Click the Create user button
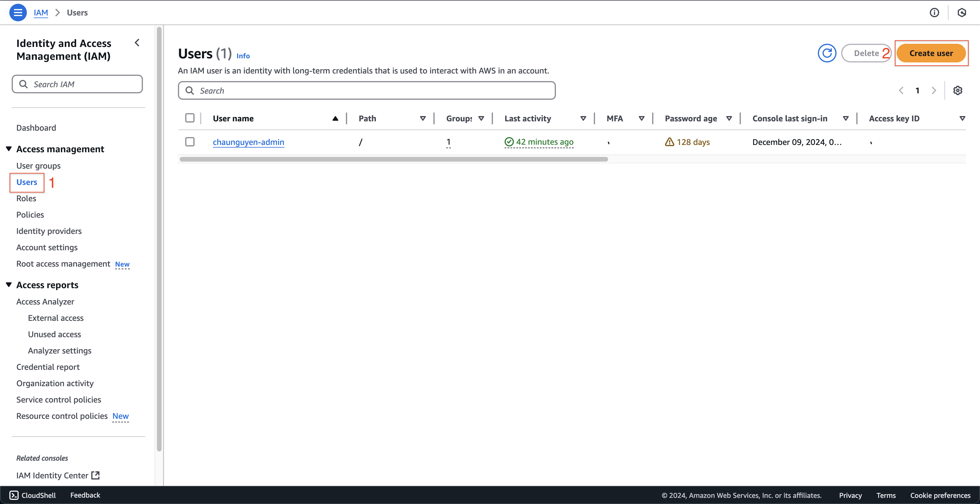The width and height of the screenshot is (980, 504). pos(931,53)
